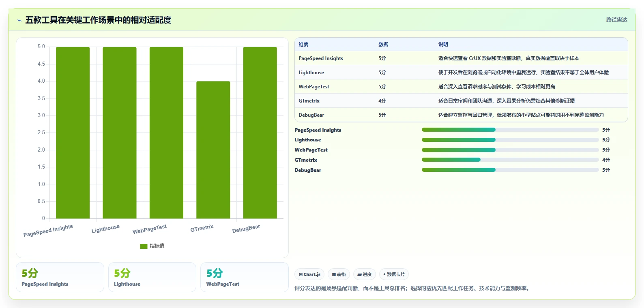Click the GTmetrix label on the chart x-axis
This screenshot has height=308, width=644.
202,228
